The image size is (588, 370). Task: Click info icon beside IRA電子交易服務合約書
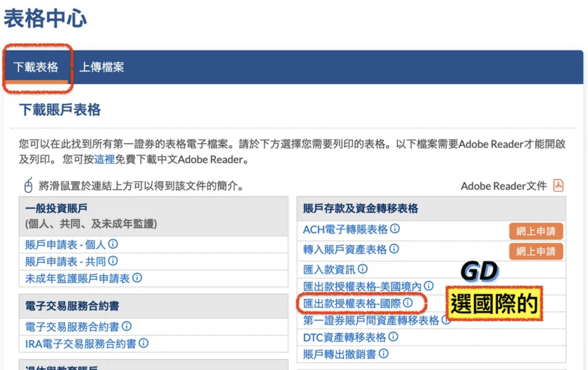tap(143, 343)
